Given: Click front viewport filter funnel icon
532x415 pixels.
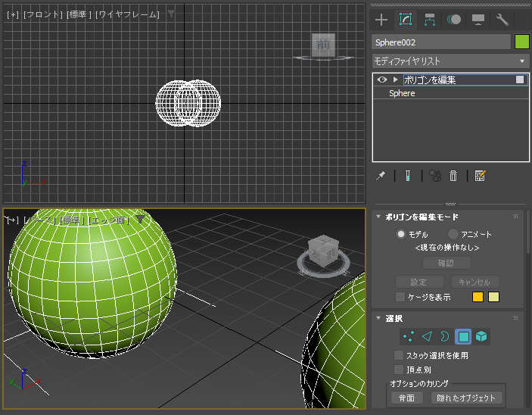Looking at the screenshot, I should tap(171, 14).
